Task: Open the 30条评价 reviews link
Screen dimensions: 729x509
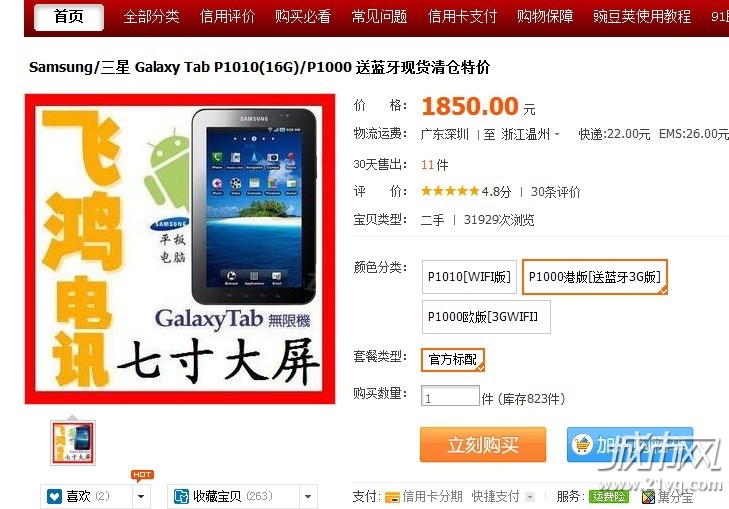Action: click(x=556, y=192)
